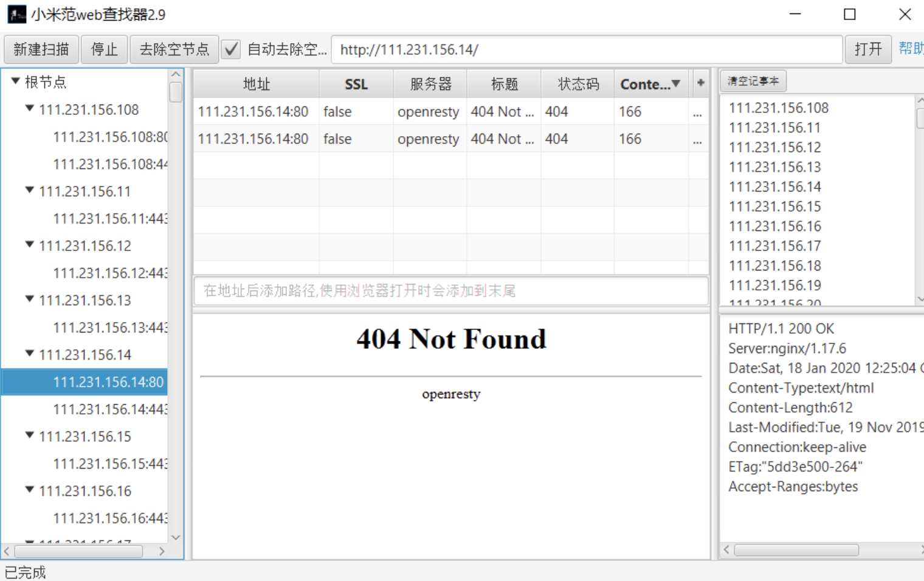Click sort arrow on Conte... column
Image resolution: width=924 pixels, height=581 pixels.
676,84
